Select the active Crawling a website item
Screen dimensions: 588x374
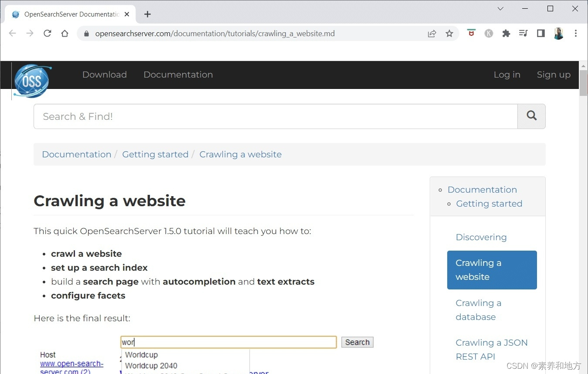coord(492,270)
